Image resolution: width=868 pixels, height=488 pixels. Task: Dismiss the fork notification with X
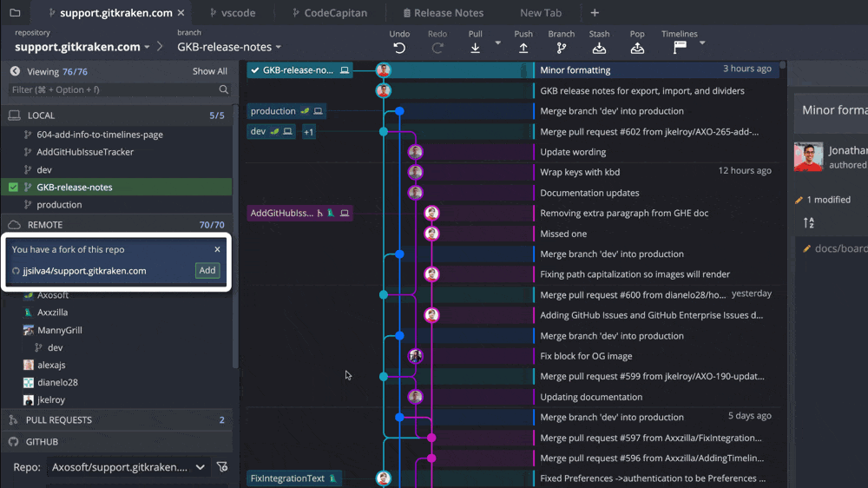coord(218,249)
